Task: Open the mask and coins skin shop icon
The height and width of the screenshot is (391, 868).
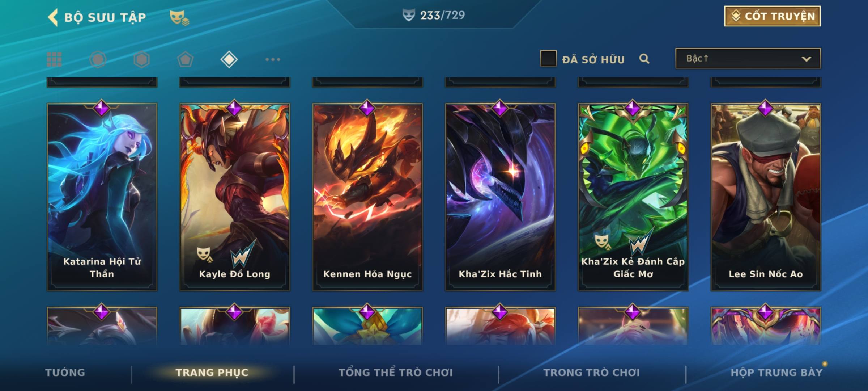Action: coord(179,18)
